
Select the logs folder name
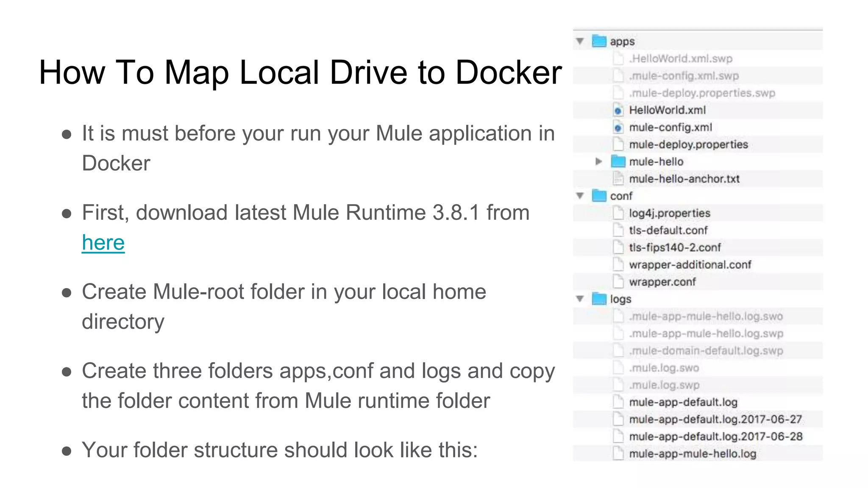click(620, 299)
